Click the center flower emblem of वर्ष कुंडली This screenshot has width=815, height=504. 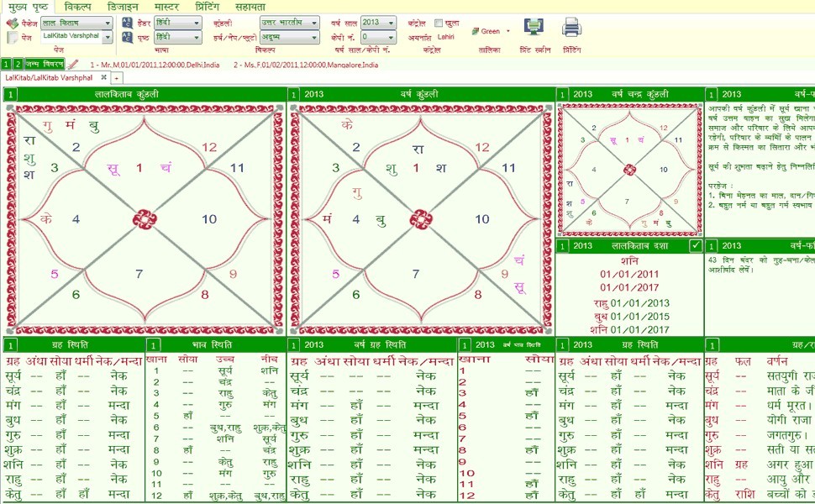point(421,219)
